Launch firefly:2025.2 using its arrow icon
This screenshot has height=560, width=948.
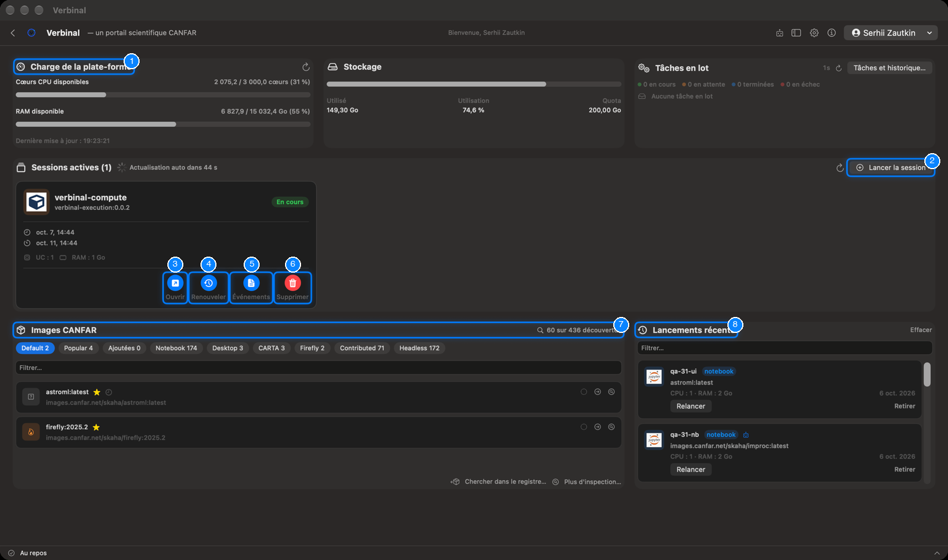click(x=597, y=427)
